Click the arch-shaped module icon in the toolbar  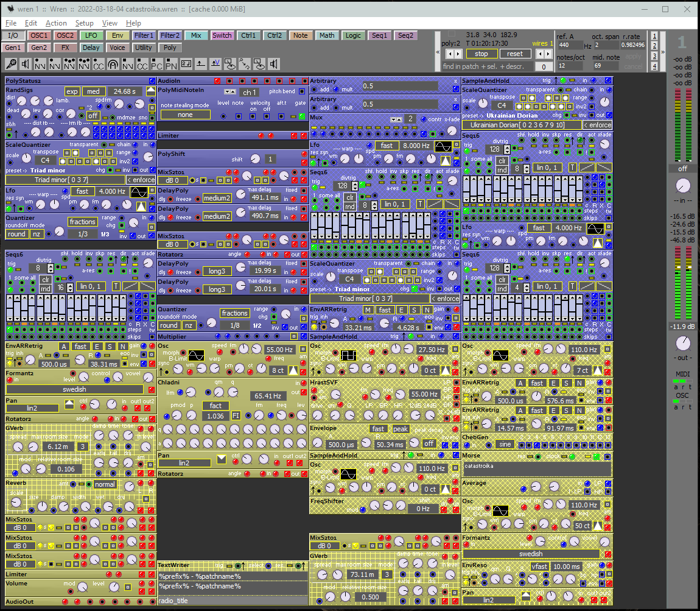(x=113, y=64)
